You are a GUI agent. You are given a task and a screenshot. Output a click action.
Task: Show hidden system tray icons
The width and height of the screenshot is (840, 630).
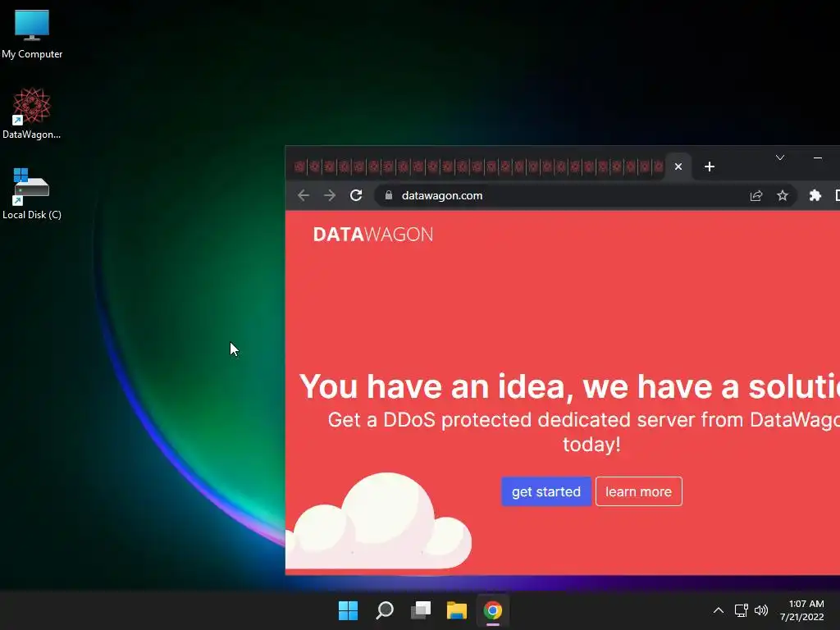click(719, 610)
